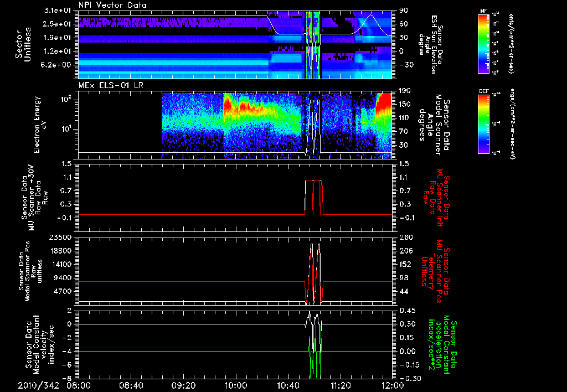This screenshot has height=392, width=567.
Task: Click the NF color bar legend
Action: (x=483, y=43)
